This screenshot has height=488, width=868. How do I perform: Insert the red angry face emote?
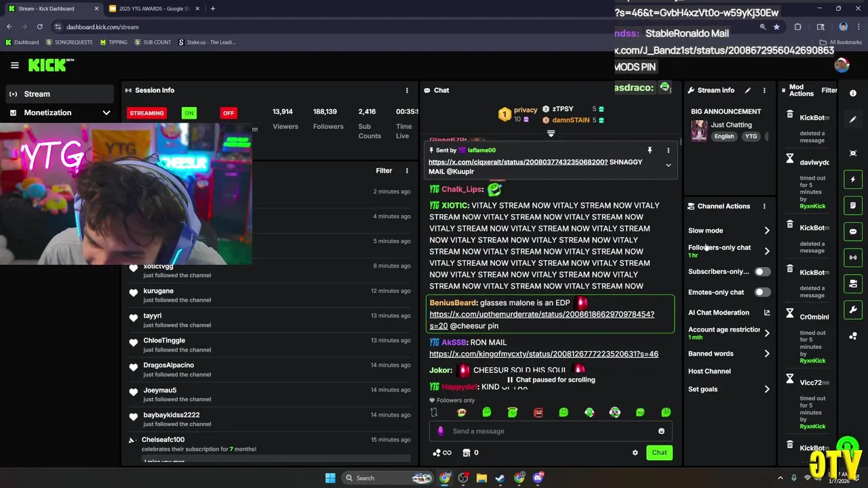click(538, 412)
